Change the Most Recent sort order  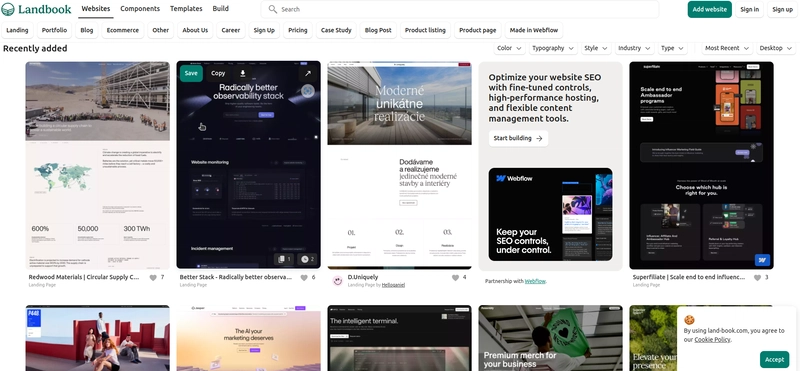727,48
